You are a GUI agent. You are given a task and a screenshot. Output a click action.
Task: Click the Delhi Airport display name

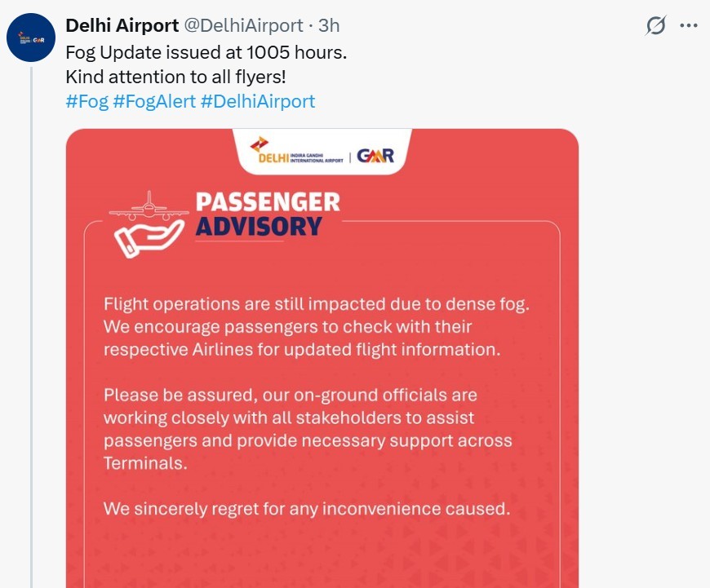[122, 26]
